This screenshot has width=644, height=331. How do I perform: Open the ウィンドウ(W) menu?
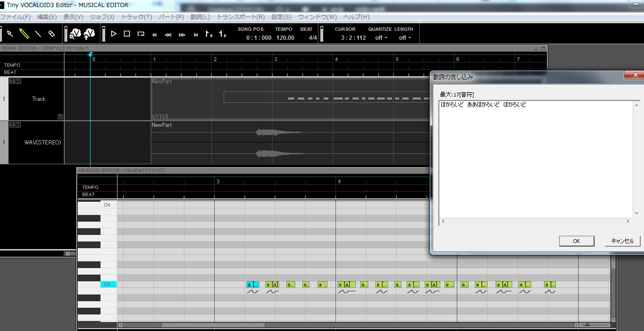tap(317, 17)
